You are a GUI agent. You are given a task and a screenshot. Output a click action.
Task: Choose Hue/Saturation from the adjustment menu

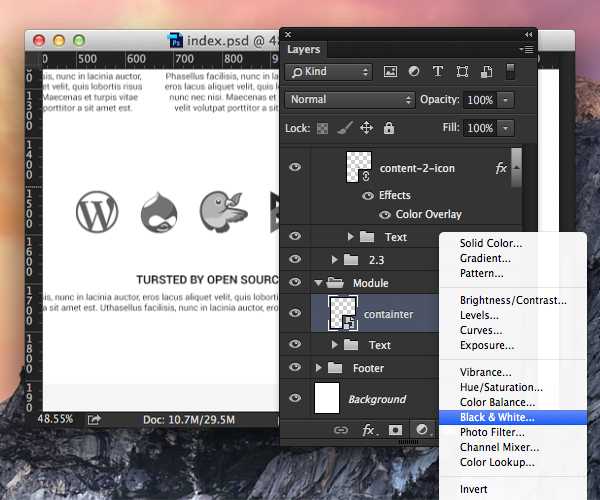coord(501,387)
